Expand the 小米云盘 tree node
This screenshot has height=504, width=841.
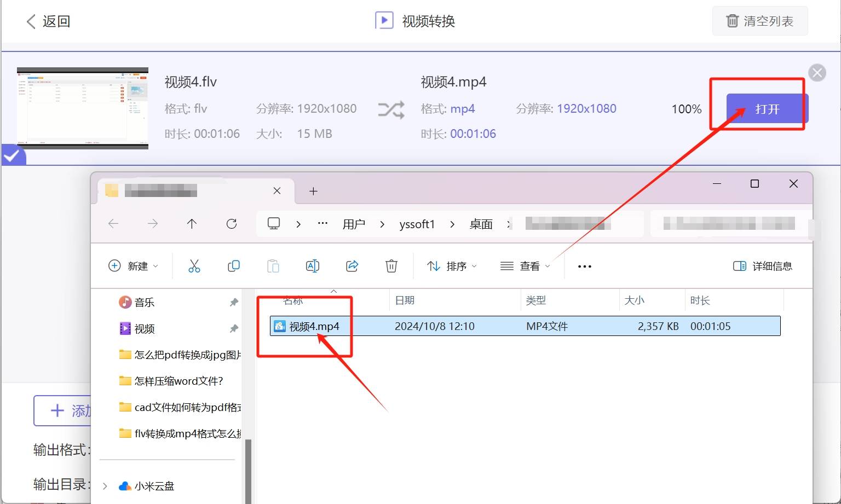point(105,486)
